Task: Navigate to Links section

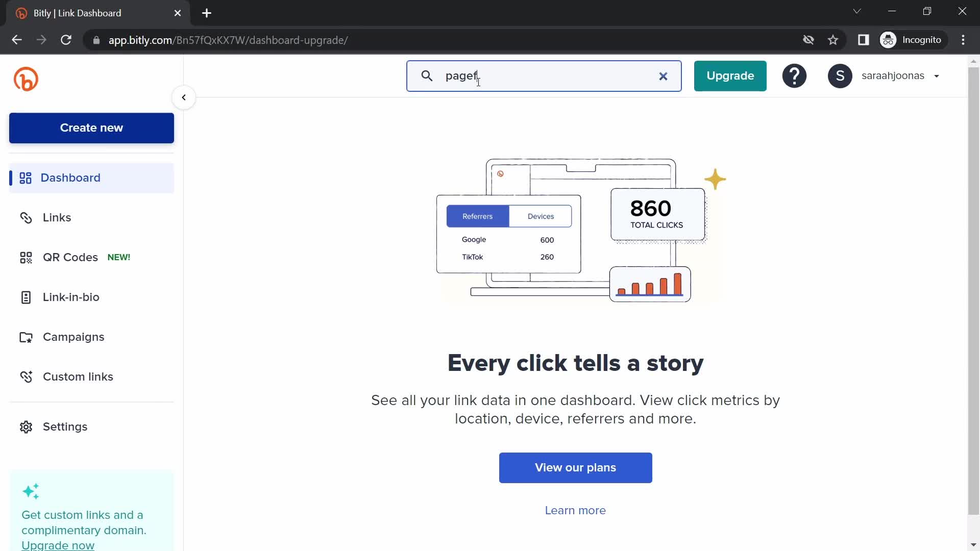Action: click(x=57, y=217)
